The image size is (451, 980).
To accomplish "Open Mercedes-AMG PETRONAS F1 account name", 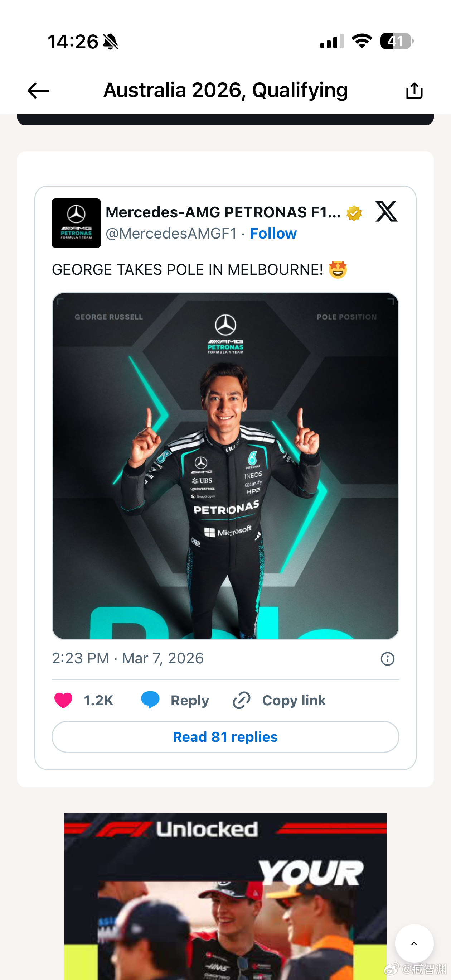I will (x=223, y=212).
